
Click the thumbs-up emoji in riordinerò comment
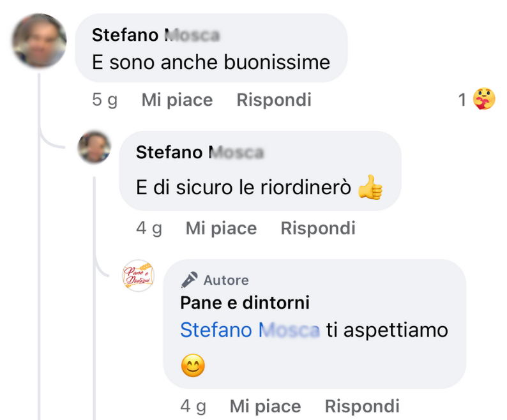tap(370, 188)
